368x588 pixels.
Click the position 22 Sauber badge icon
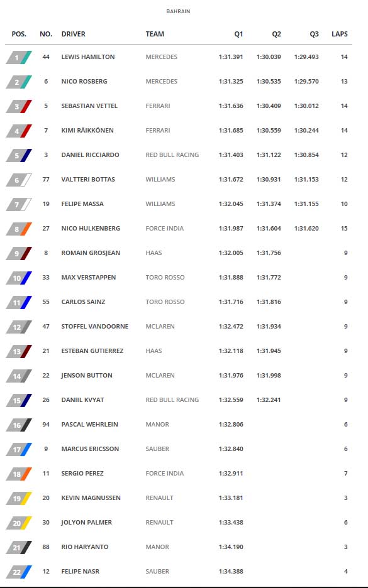coord(19,572)
